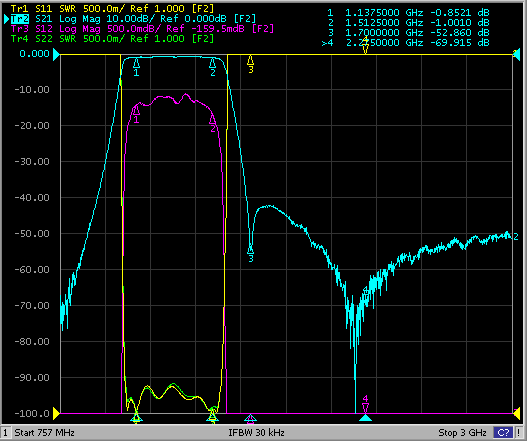Image resolution: width=527 pixels, height=441 pixels.
Task: Select the Tr1 S11 SWR trace label
Action: click(x=112, y=8)
